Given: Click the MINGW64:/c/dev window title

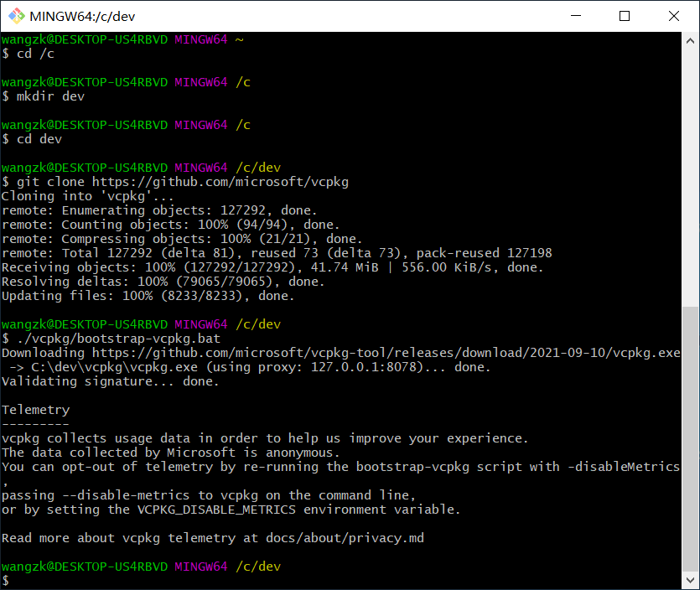Looking at the screenshot, I should click(84, 15).
